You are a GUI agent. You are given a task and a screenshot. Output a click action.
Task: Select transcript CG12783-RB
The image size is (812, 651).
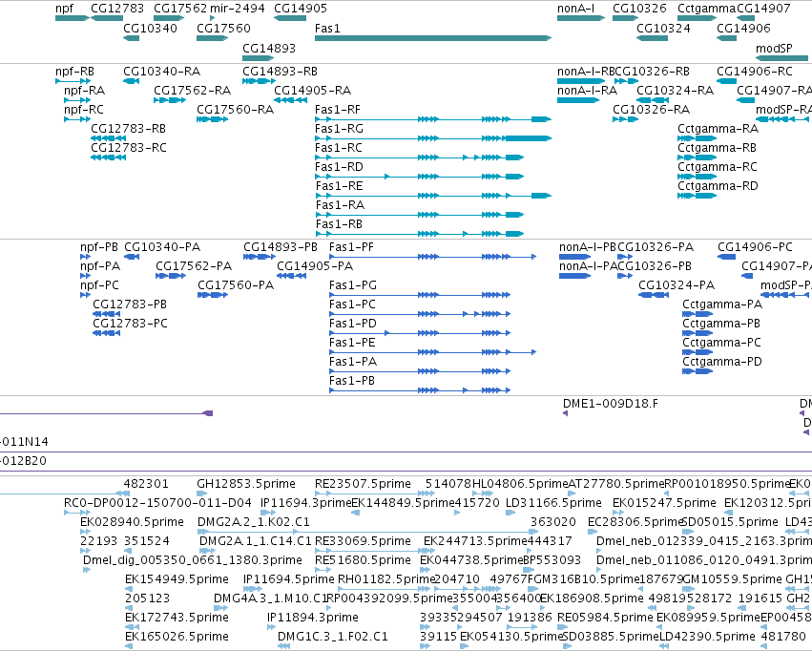[x=108, y=138]
